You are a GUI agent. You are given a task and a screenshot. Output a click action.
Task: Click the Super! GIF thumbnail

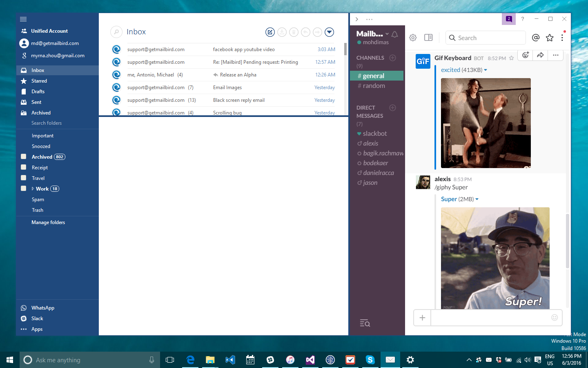[x=495, y=258]
